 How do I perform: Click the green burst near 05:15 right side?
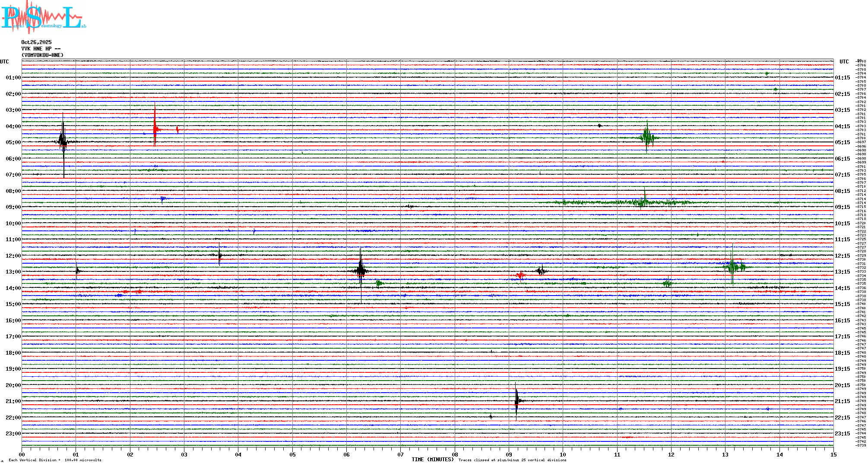coord(647,137)
